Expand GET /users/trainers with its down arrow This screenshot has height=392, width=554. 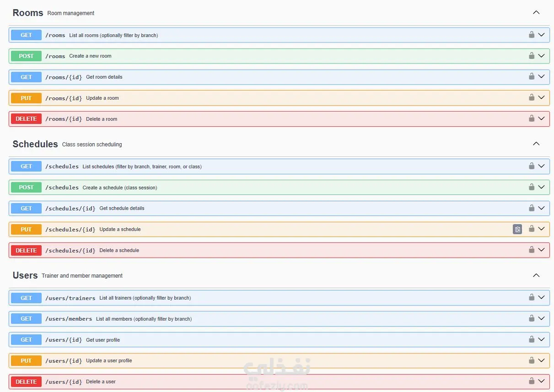[x=541, y=297]
